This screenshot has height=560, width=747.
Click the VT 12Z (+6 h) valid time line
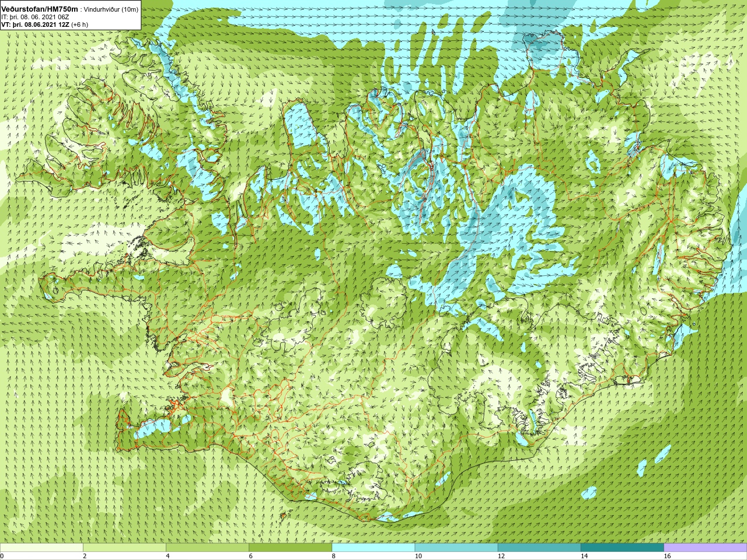pyautogui.click(x=44, y=24)
